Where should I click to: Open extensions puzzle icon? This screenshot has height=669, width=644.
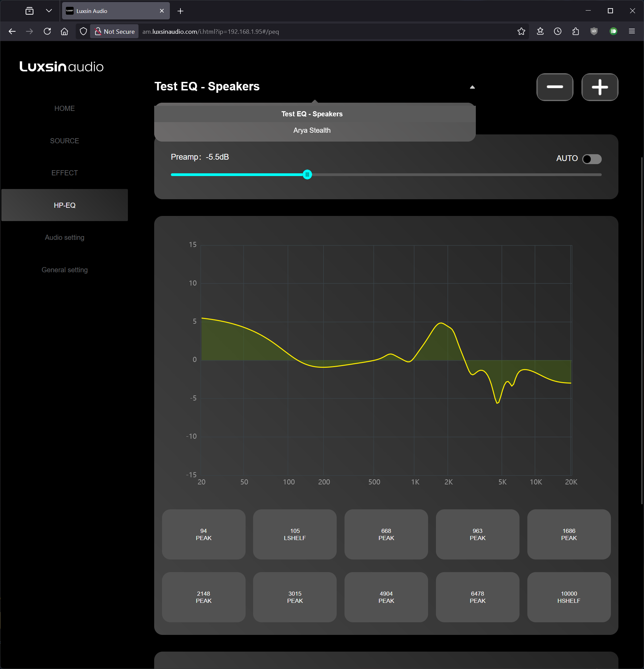tap(576, 31)
